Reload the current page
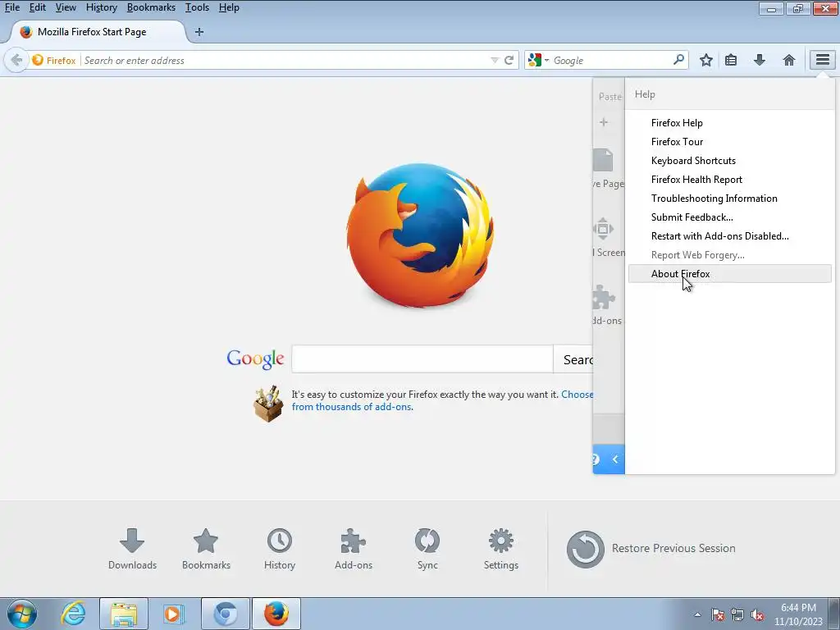This screenshot has height=630, width=840. pyautogui.click(x=509, y=60)
